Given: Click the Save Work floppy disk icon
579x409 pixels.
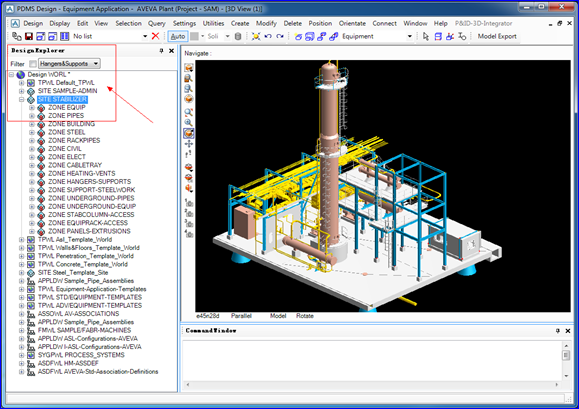Looking at the screenshot, I should click(x=29, y=36).
